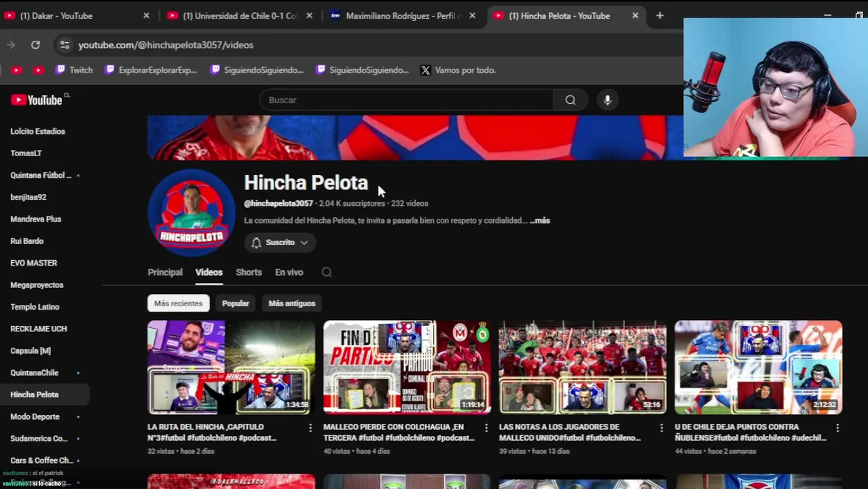Open the Shorts channel tab
The image size is (868, 489).
click(249, 272)
